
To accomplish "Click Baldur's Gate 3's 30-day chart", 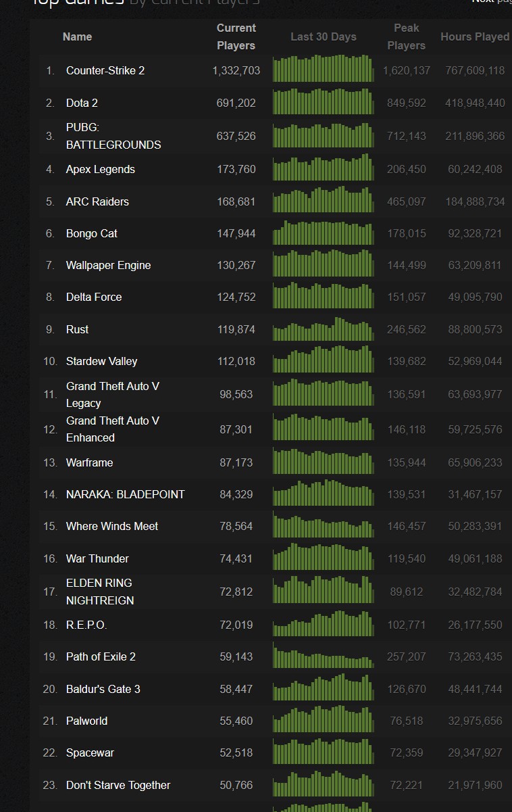I will point(324,688).
